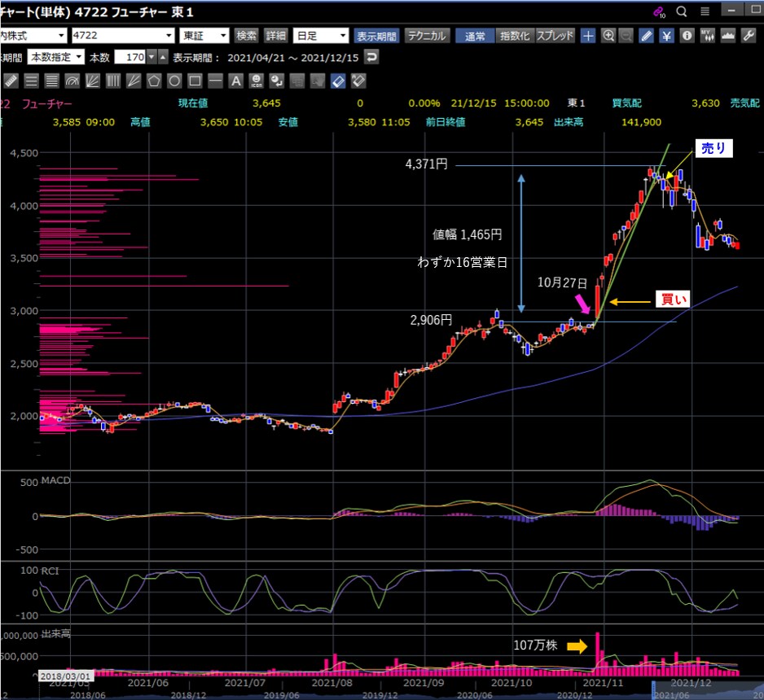Open the info circle icon
This screenshot has width=764, height=700.
(x=687, y=36)
